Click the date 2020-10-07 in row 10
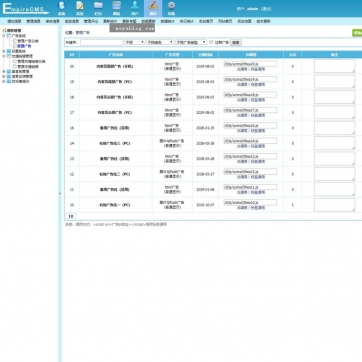This screenshot has height=362, width=362. (x=205, y=205)
